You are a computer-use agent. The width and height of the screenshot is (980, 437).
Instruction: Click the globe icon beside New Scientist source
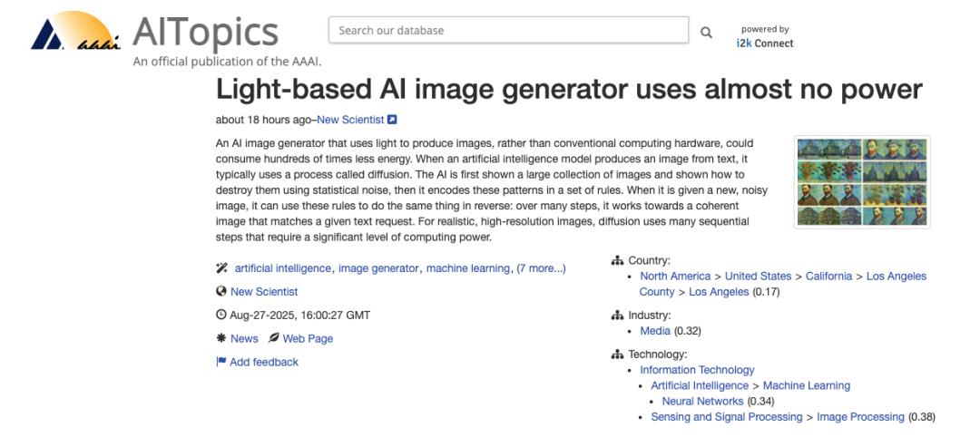(x=220, y=292)
